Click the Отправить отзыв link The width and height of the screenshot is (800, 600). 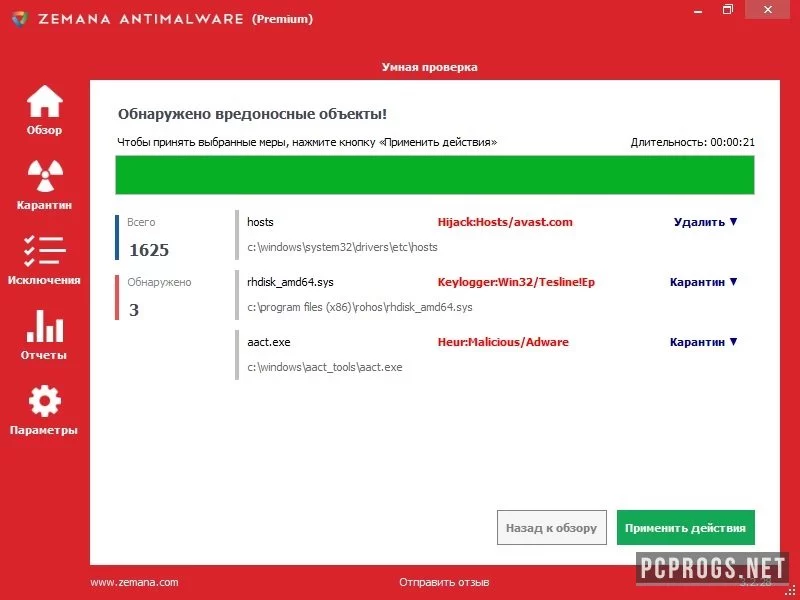(x=444, y=582)
